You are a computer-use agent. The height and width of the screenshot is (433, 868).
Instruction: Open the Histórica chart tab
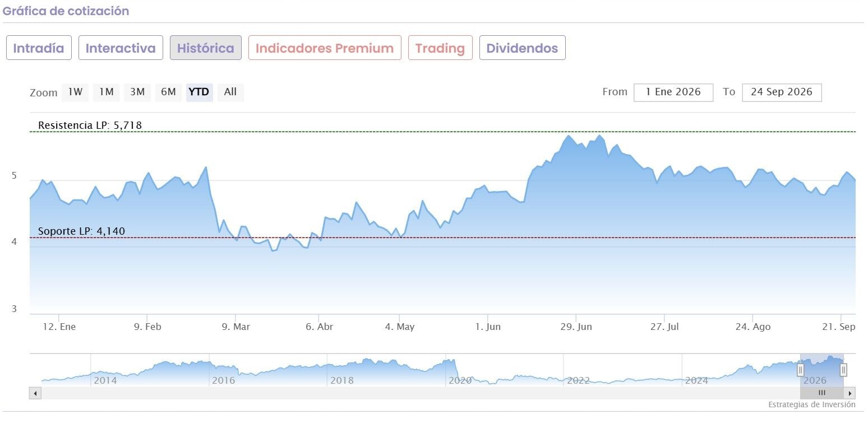pos(206,48)
